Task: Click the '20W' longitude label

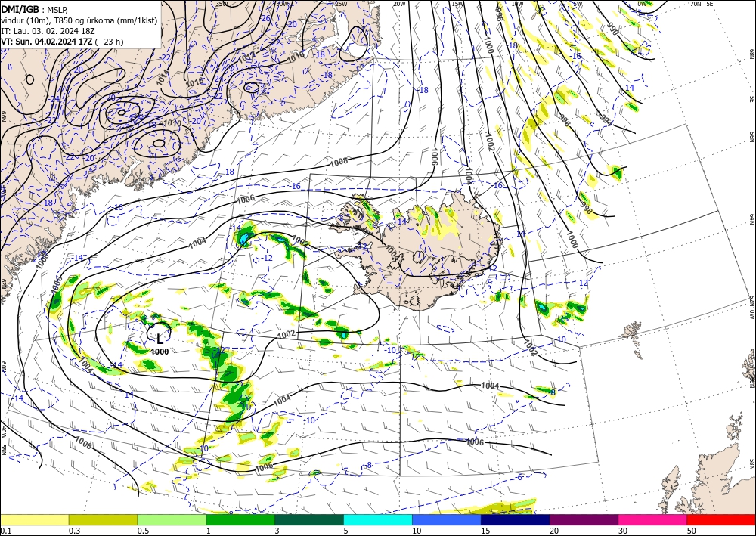Action: 398,4
